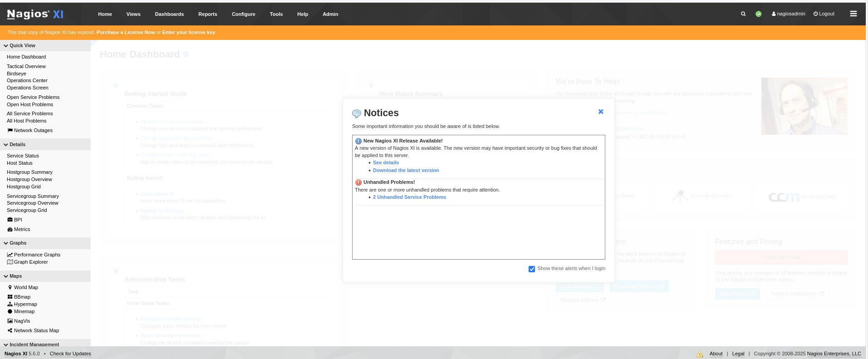Close the Notices dialog with the X
The image size is (868, 359).
click(x=601, y=112)
